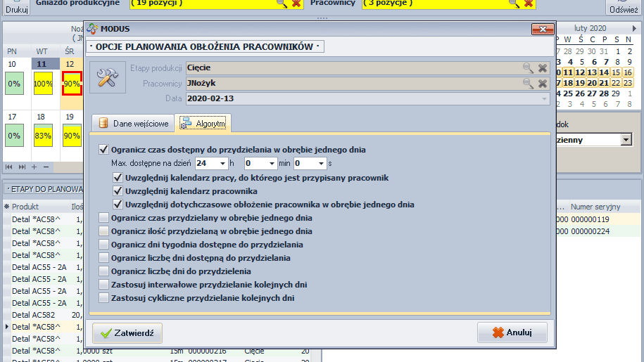The image size is (644, 362).
Task: Enable Zastosuj interwałowe przydzielanie kolejnych dni
Action: [x=103, y=285]
